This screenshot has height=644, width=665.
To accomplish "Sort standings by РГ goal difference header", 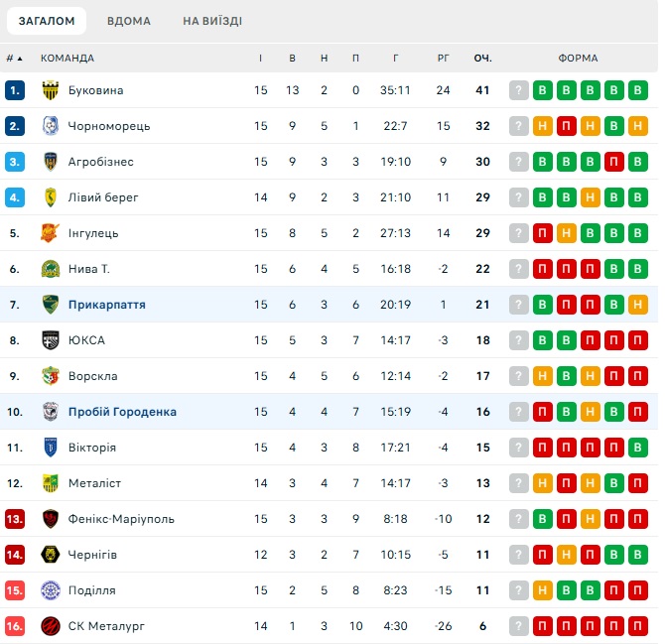I will pyautogui.click(x=444, y=58).
